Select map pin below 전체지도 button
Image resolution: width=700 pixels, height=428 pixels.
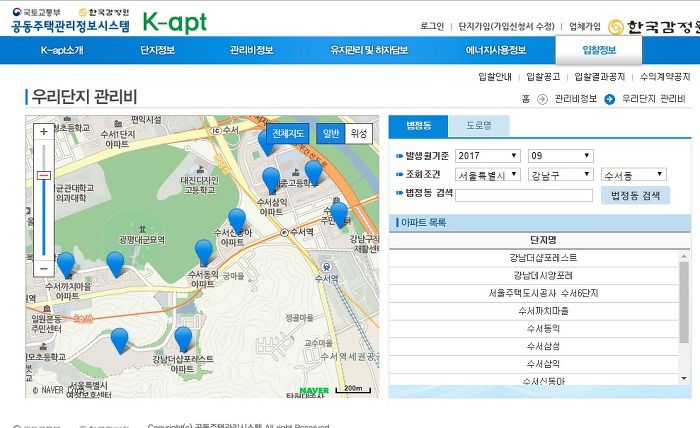265,145
